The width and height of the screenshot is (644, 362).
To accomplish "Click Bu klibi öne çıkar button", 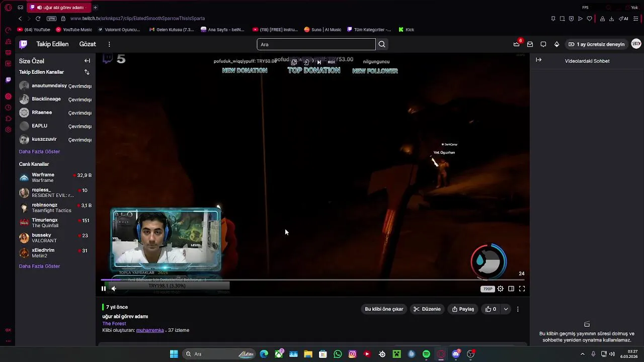I will pyautogui.click(x=384, y=309).
